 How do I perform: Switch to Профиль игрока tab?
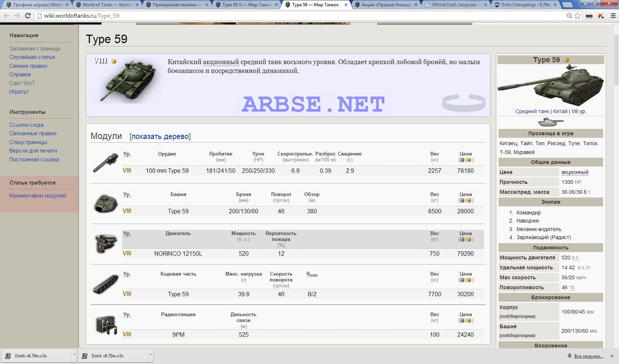tap(37, 5)
